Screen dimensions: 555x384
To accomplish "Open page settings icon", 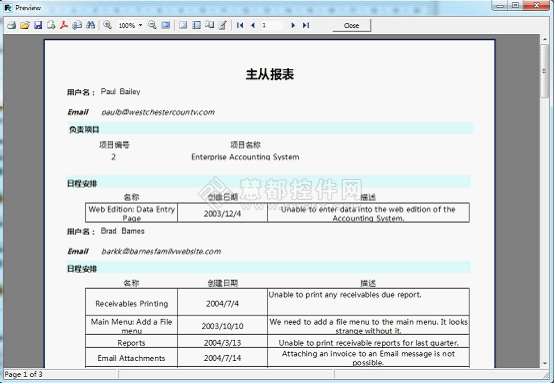I will [209, 25].
